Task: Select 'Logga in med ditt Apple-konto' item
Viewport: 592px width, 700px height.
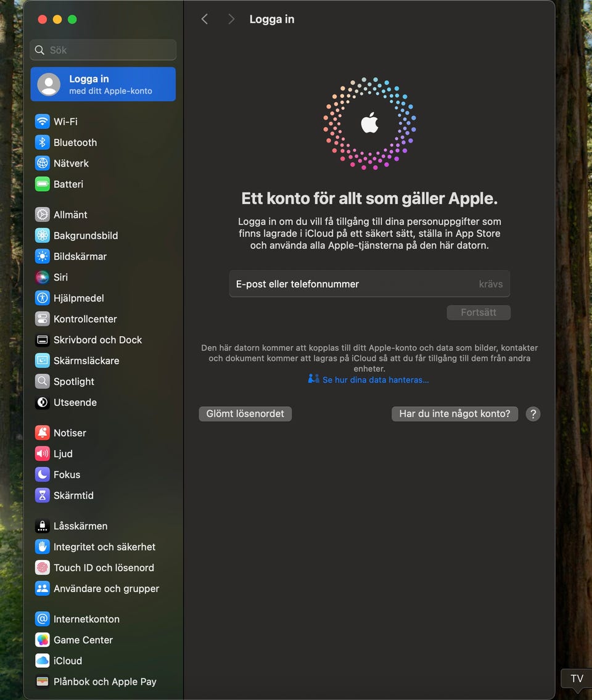Action: pos(103,84)
